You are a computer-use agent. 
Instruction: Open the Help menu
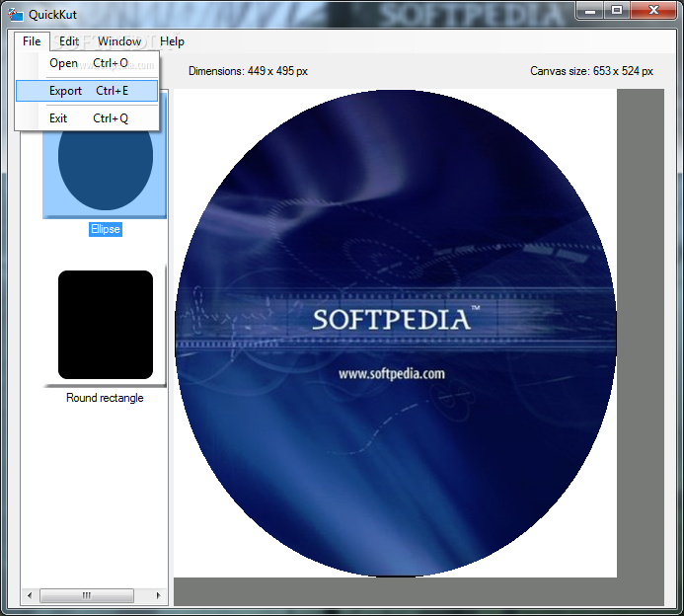pyautogui.click(x=172, y=41)
